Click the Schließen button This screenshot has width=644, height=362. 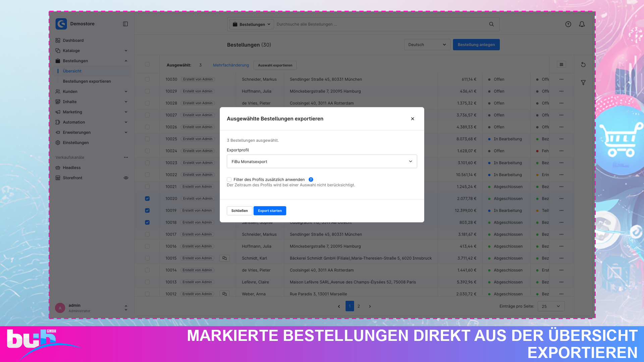pos(239,211)
